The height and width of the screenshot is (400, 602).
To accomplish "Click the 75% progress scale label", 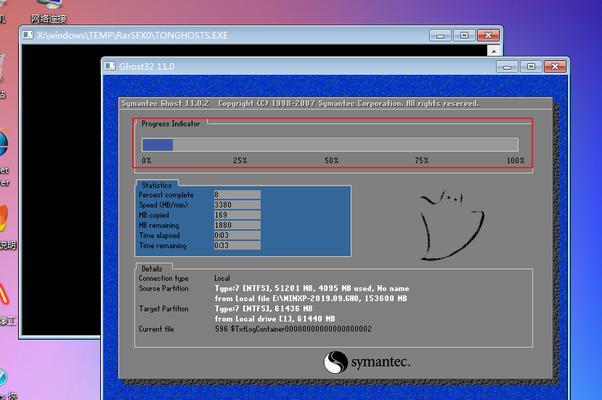I will [x=422, y=160].
